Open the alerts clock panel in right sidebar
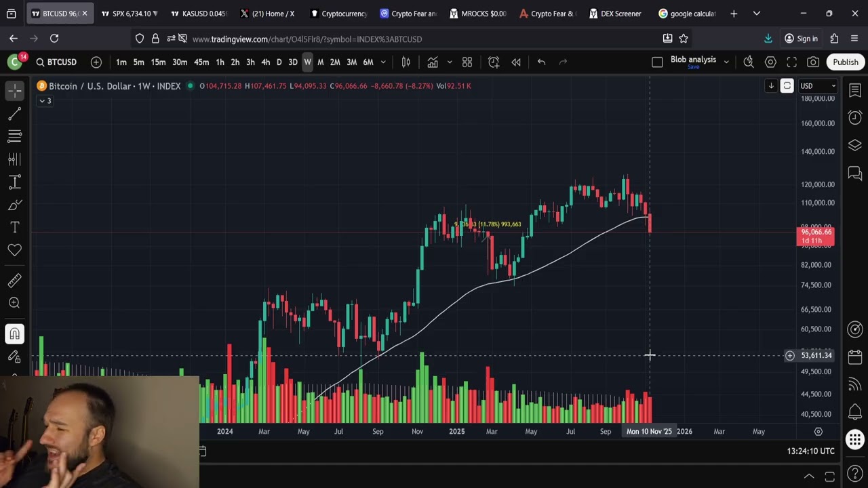Screen dimensions: 868x488 click(x=854, y=118)
